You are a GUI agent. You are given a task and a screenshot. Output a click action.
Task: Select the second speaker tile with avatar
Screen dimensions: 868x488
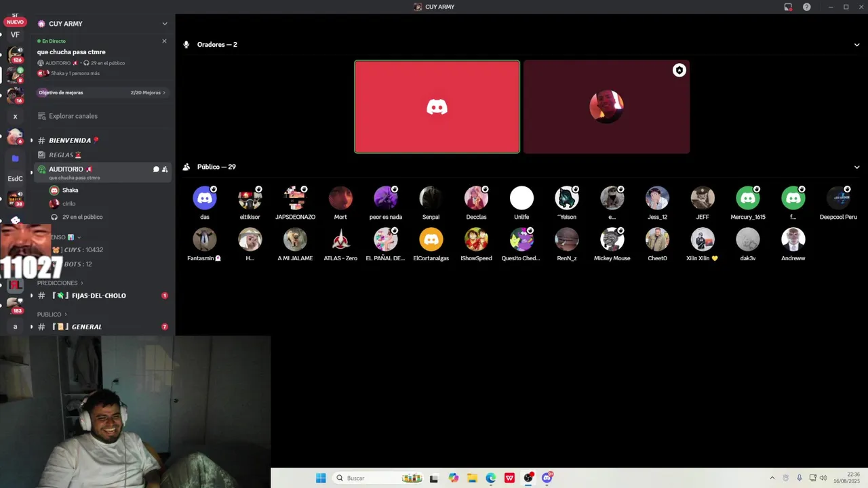pyautogui.click(x=606, y=107)
